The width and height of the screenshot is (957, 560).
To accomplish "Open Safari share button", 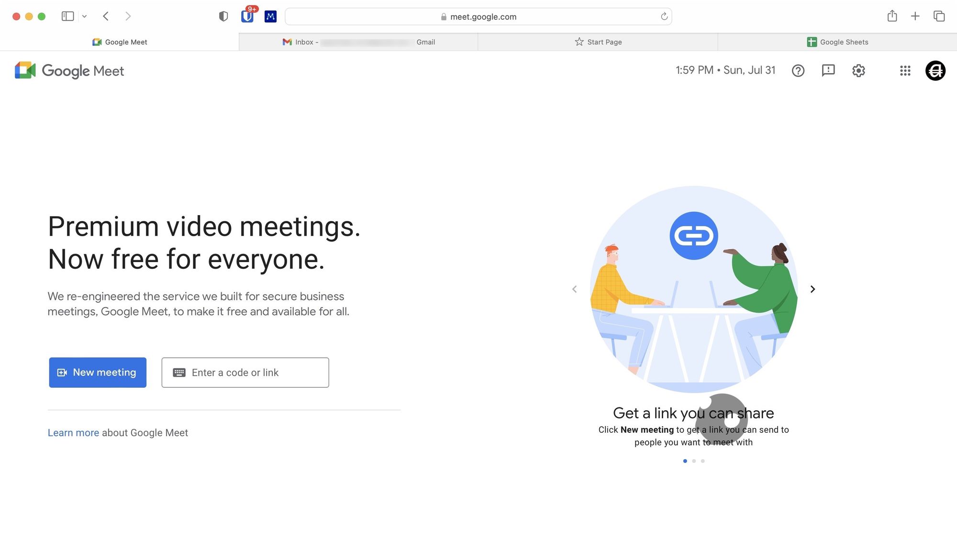I will point(892,16).
